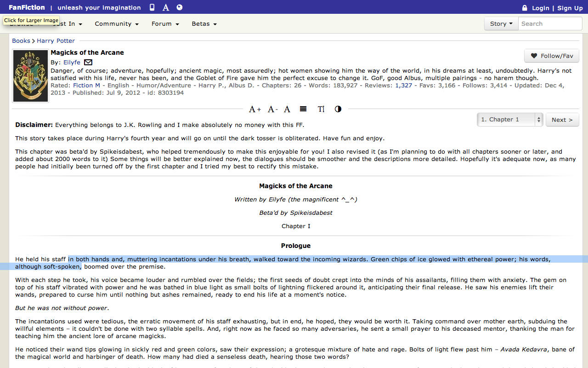This screenshot has height=368, width=588.
Task: Click the mobile version phone icon
Action: [x=152, y=7]
